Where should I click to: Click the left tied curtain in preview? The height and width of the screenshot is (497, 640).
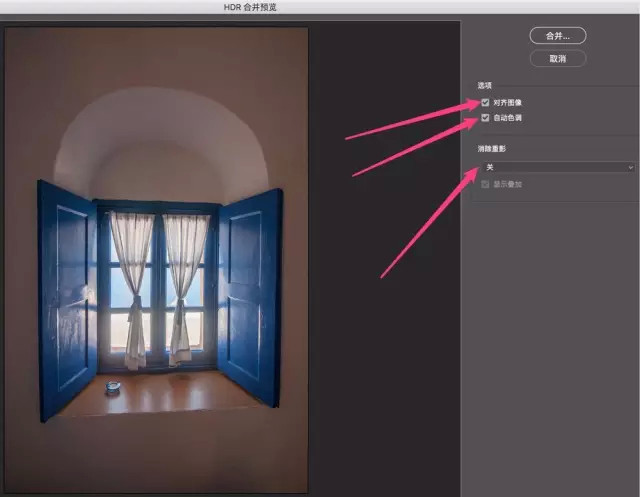(x=132, y=290)
